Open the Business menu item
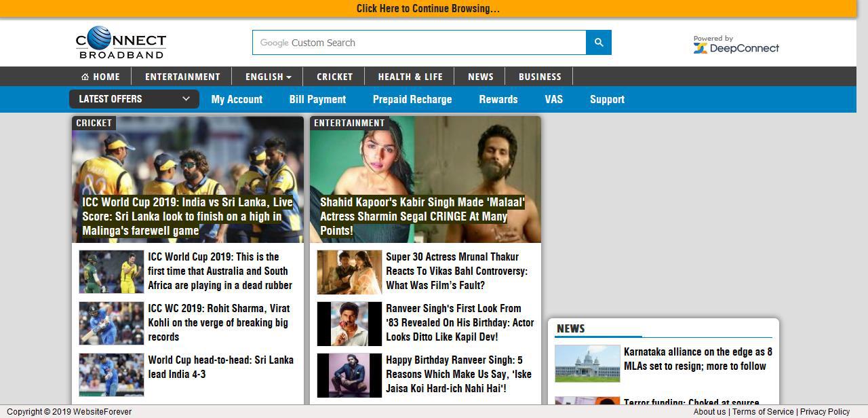This screenshot has width=868, height=418. coord(540,77)
